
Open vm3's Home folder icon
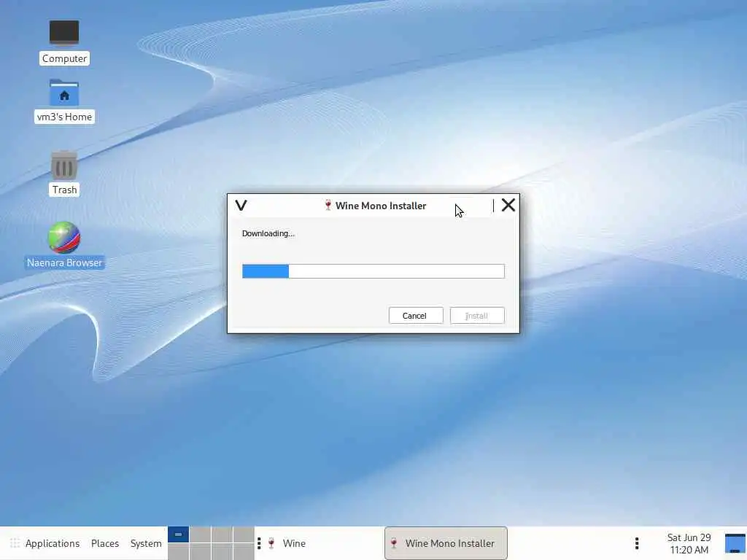[x=64, y=101]
